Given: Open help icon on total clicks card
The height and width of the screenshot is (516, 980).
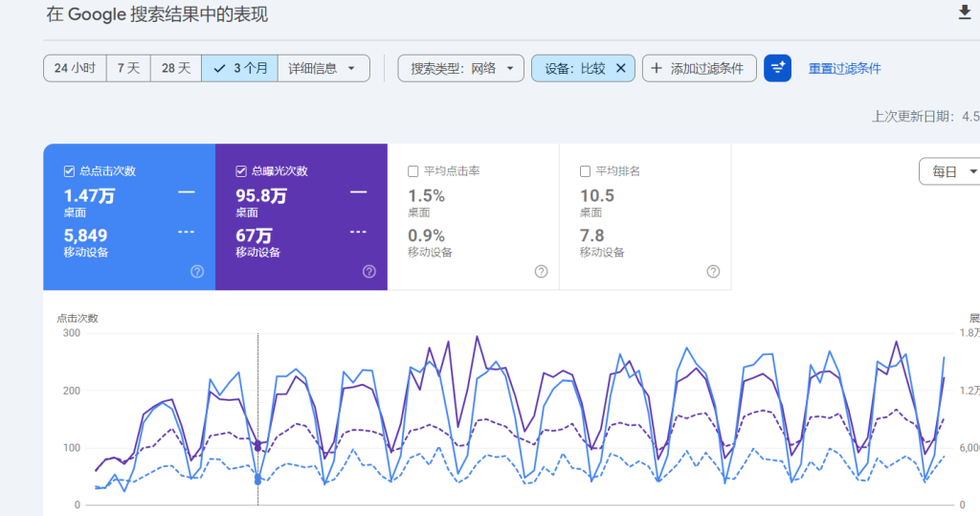Looking at the screenshot, I should coord(197,272).
